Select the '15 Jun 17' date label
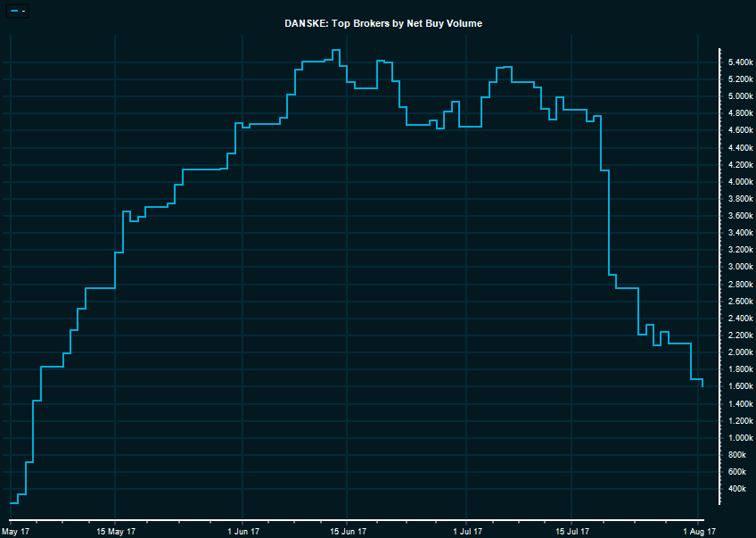 point(348,531)
